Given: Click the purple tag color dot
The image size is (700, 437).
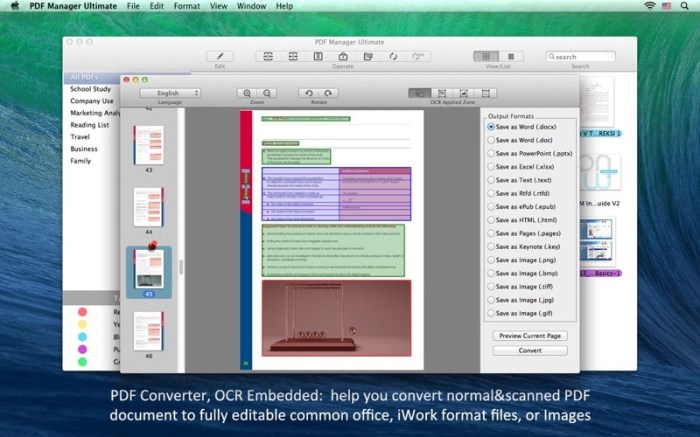Looking at the screenshot, I should [82, 349].
